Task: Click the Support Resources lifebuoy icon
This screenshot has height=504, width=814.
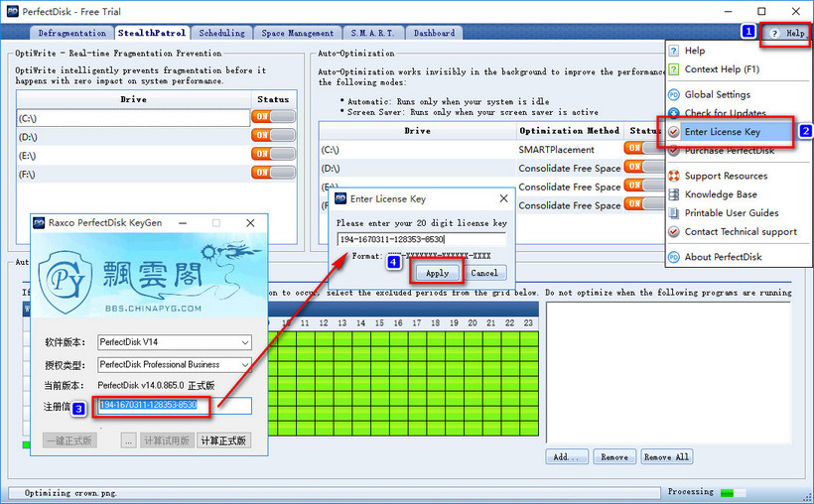Action: click(673, 176)
